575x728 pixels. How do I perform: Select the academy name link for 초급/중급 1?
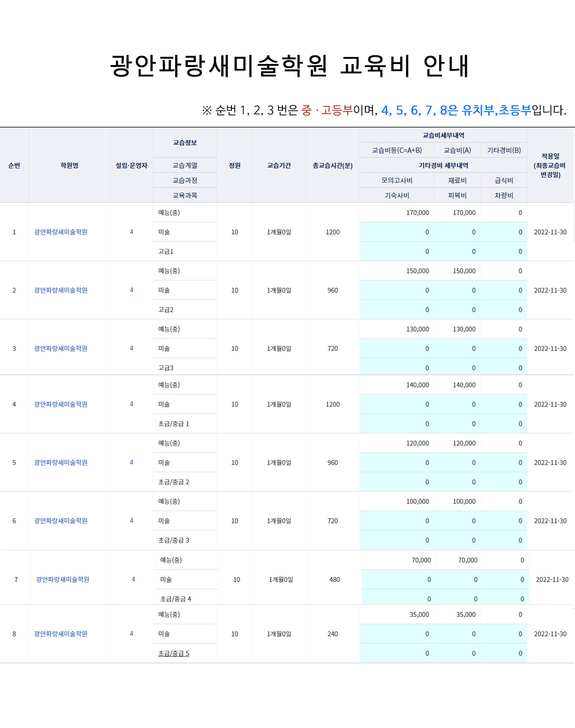coord(61,404)
